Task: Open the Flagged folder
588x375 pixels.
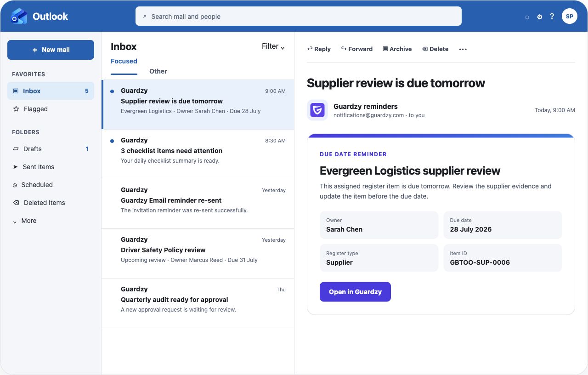Action: [51, 109]
